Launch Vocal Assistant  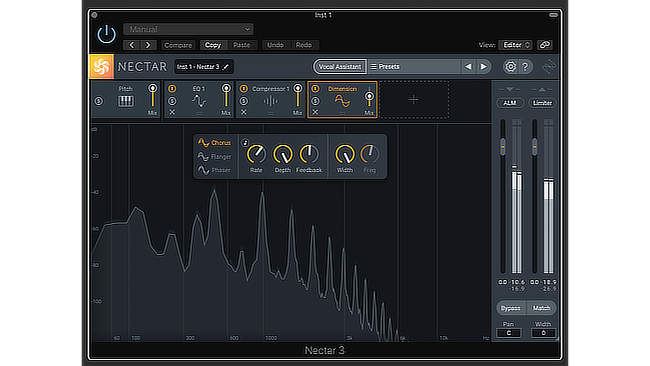tap(340, 67)
